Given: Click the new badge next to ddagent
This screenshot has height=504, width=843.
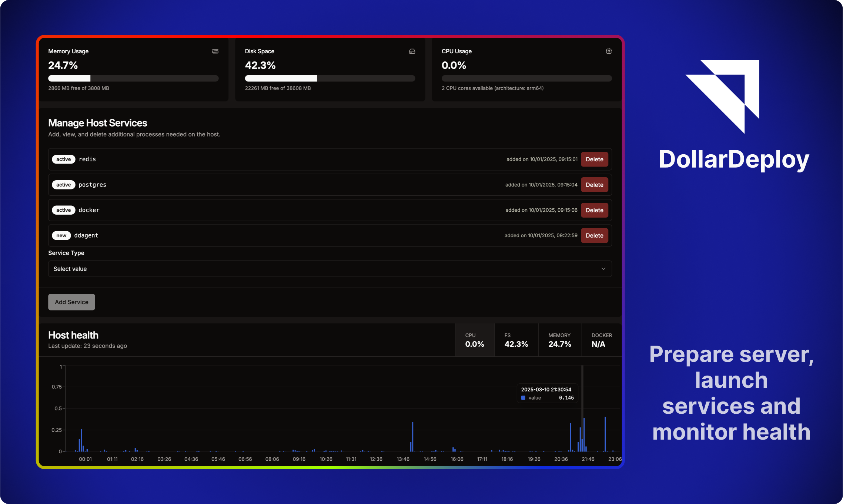Looking at the screenshot, I should pos(61,235).
